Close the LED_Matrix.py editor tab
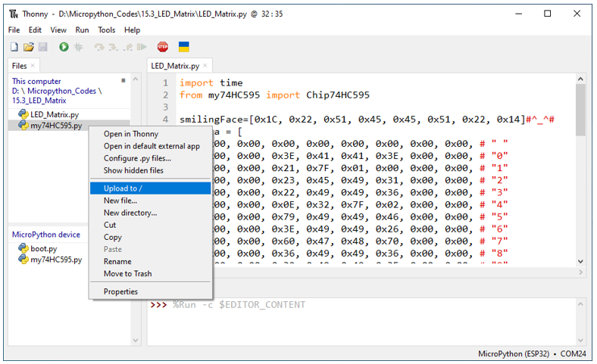The height and width of the screenshot is (364, 597). click(x=205, y=65)
